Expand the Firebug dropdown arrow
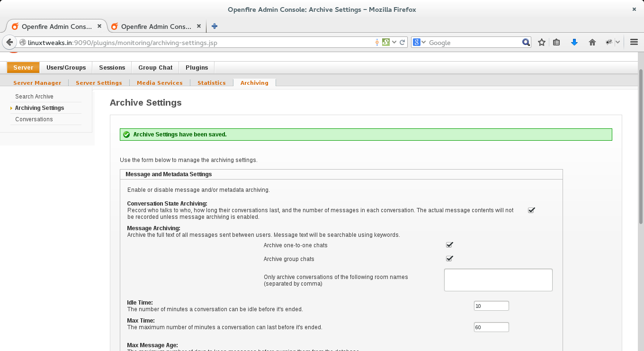Screen dimensions: 644x351 (x=617, y=42)
